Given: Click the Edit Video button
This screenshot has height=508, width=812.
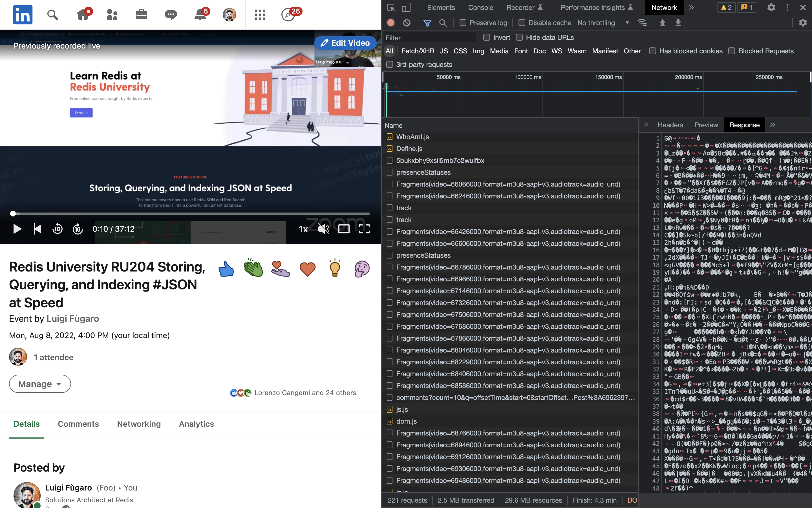Looking at the screenshot, I should pos(345,43).
